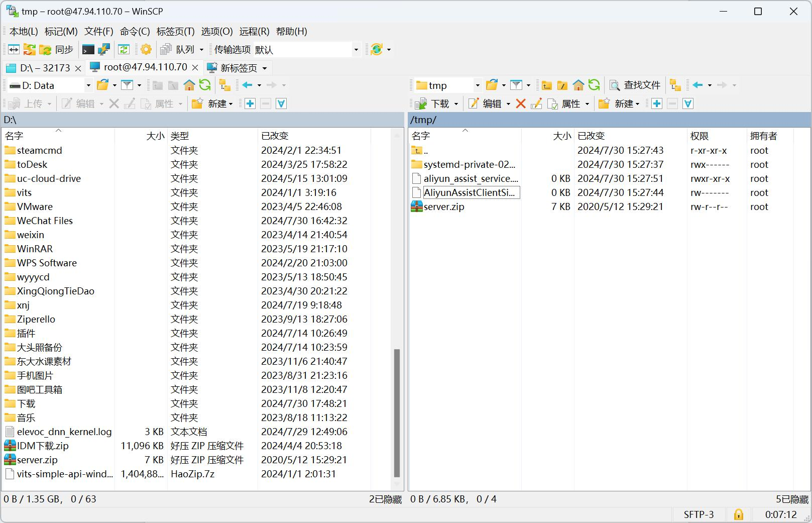
Task: Click the local panel vertical scrollbar thumb
Action: [397, 413]
